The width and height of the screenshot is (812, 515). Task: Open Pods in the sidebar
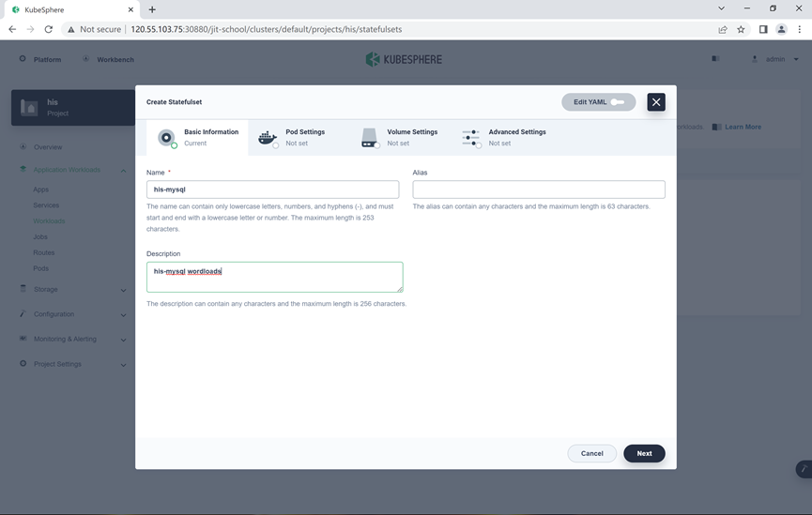[x=41, y=268]
